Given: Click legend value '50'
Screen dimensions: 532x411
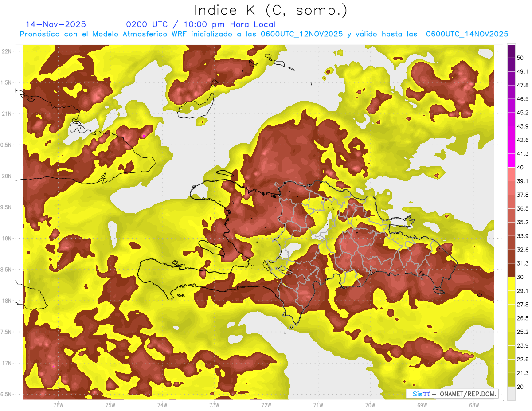Looking at the screenshot, I should (520, 58).
